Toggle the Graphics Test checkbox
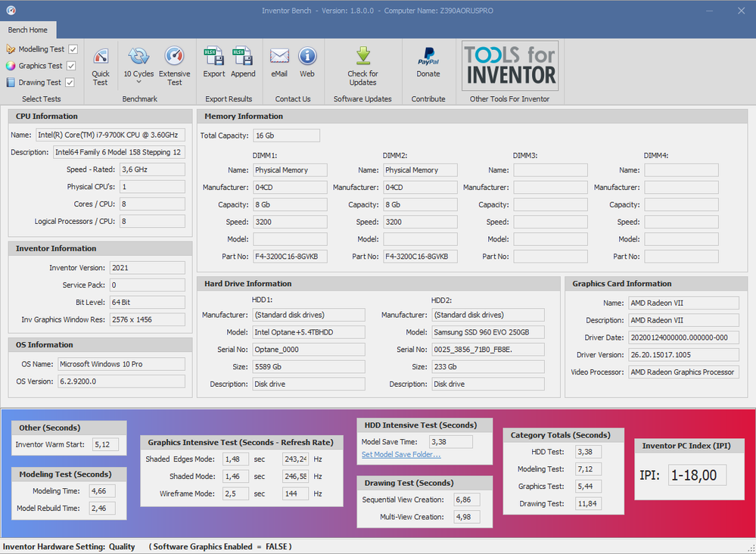The height and width of the screenshot is (554, 756). click(71, 66)
